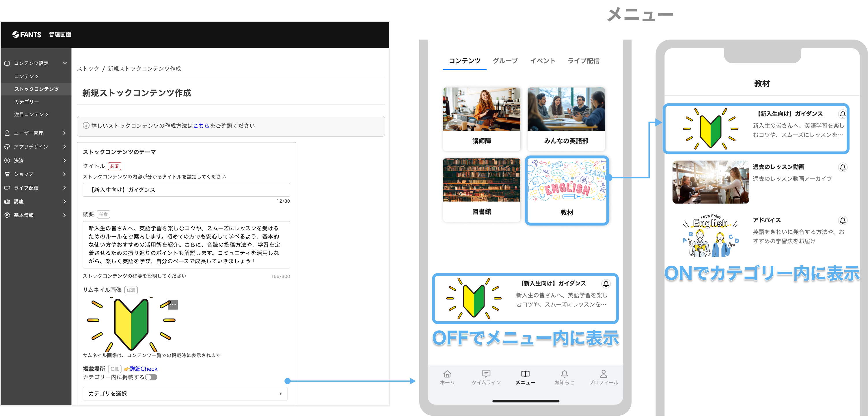The height and width of the screenshot is (416, 868).
Task: Tap the ホーム icon in phone navigation
Action: tap(447, 374)
